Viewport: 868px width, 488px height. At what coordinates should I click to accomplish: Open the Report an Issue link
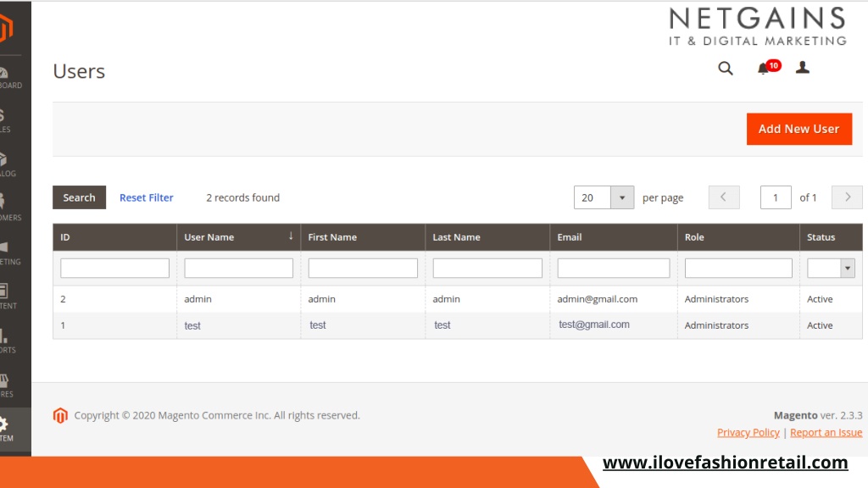(x=826, y=433)
